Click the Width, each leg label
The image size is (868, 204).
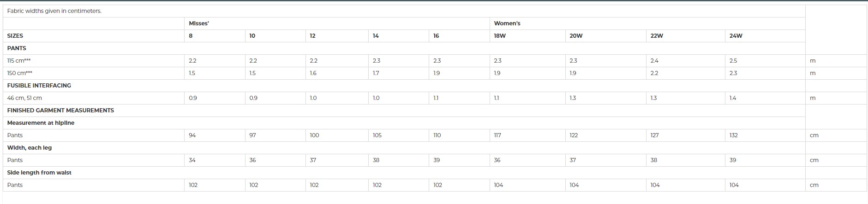click(x=30, y=148)
